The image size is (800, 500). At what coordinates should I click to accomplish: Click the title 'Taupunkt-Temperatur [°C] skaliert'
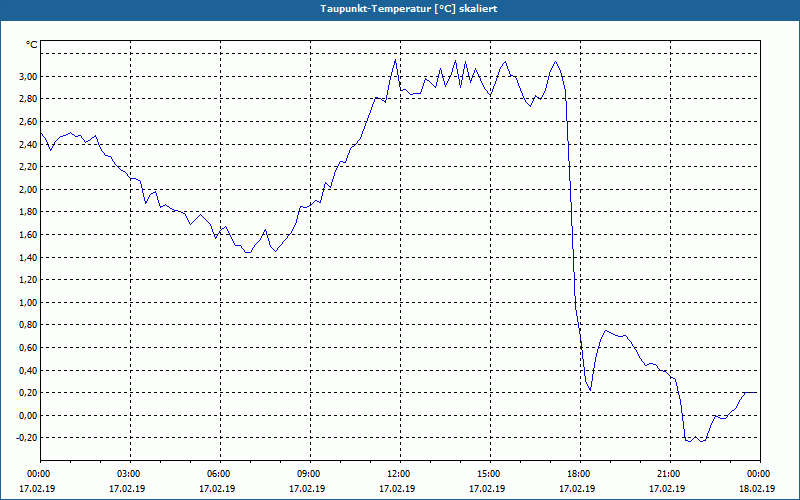tap(409, 9)
